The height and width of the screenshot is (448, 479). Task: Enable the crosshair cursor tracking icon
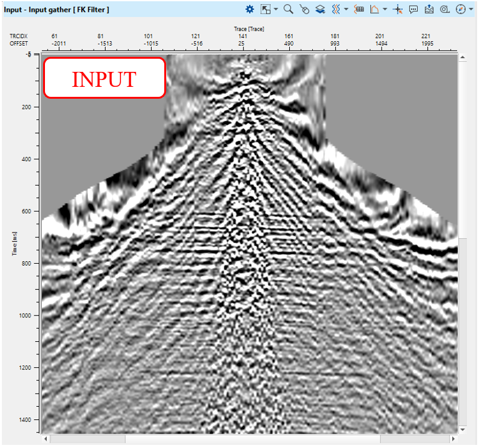click(398, 9)
